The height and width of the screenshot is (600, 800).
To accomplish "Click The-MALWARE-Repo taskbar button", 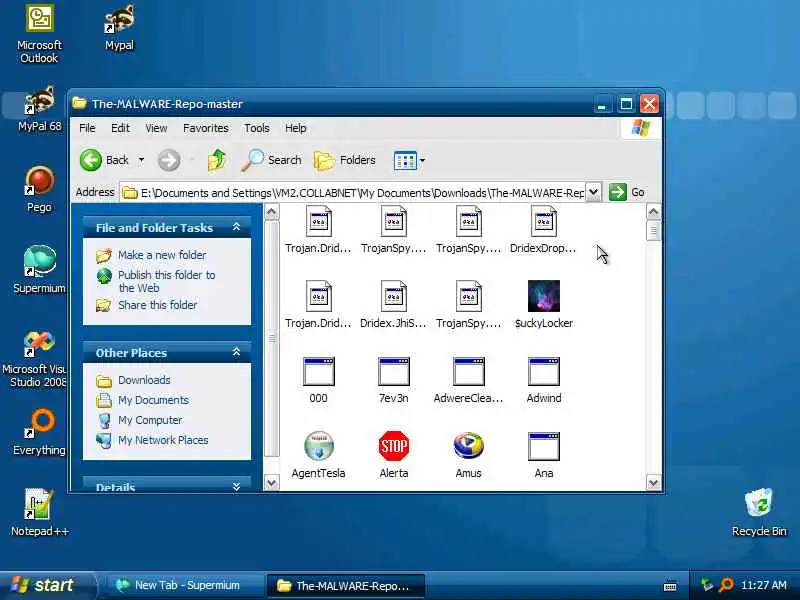I will click(345, 586).
